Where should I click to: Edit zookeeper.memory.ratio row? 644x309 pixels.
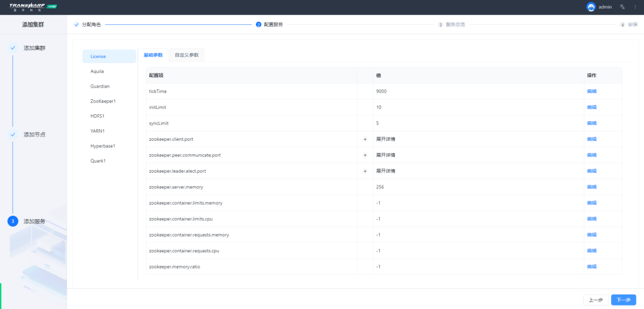tap(591, 267)
